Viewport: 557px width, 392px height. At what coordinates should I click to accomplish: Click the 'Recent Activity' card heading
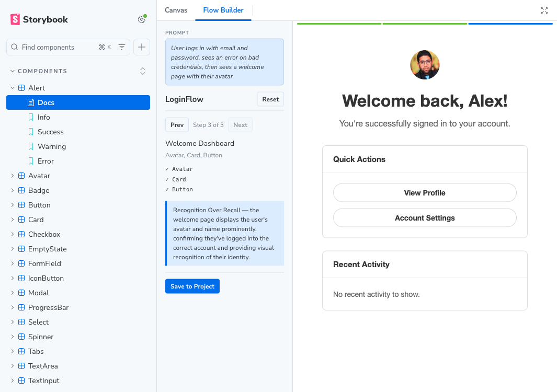pyautogui.click(x=361, y=264)
